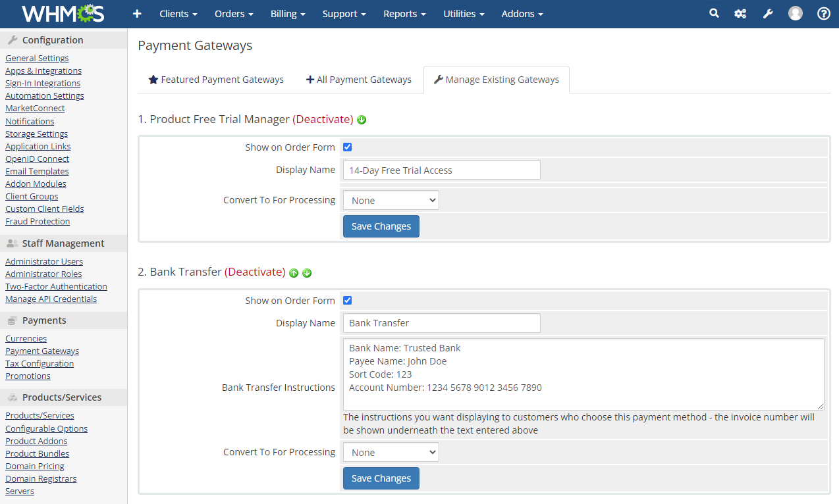The height and width of the screenshot is (504, 839).
Task: Open the Utilities dropdown menu
Action: point(463,14)
